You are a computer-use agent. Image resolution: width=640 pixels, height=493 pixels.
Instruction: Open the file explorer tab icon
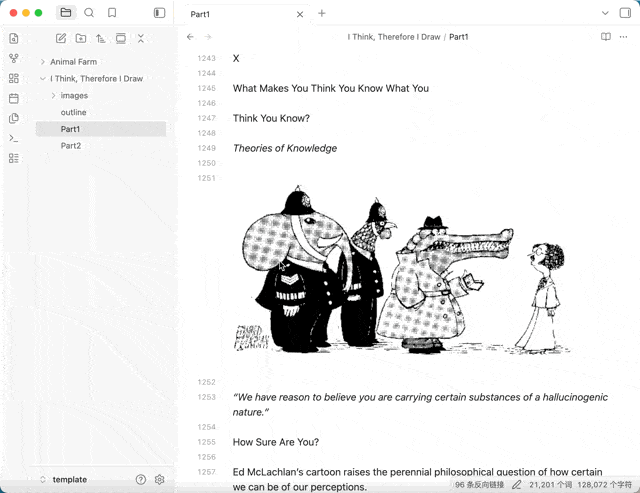tap(66, 13)
